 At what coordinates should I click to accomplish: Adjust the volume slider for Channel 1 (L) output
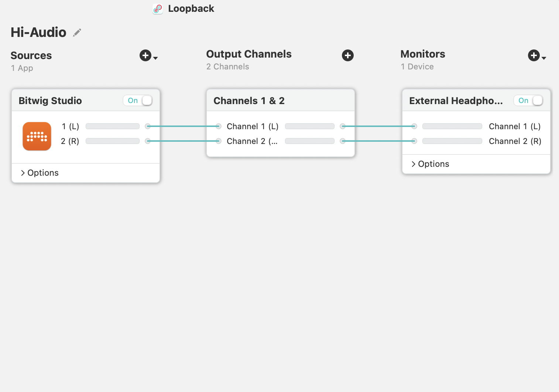pyautogui.click(x=309, y=126)
